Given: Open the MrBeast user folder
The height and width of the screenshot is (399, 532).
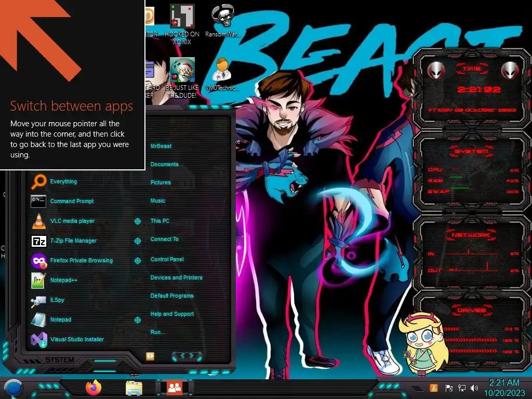Looking at the screenshot, I should 161,146.
